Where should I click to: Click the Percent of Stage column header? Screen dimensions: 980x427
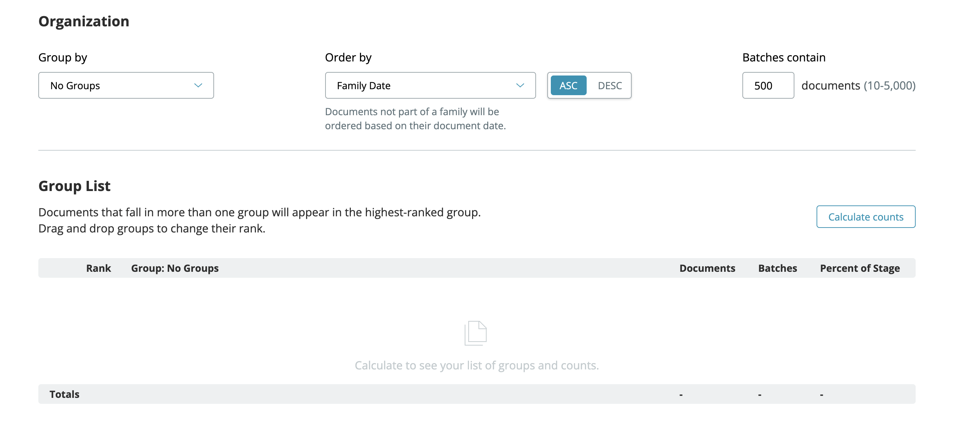860,268
